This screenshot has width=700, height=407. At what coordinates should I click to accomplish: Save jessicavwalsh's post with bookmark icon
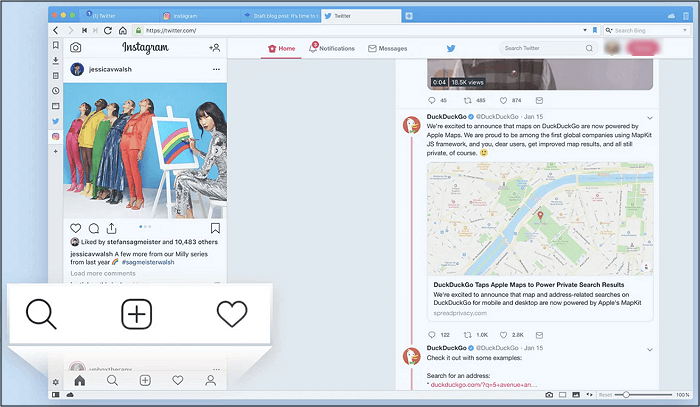[215, 228]
